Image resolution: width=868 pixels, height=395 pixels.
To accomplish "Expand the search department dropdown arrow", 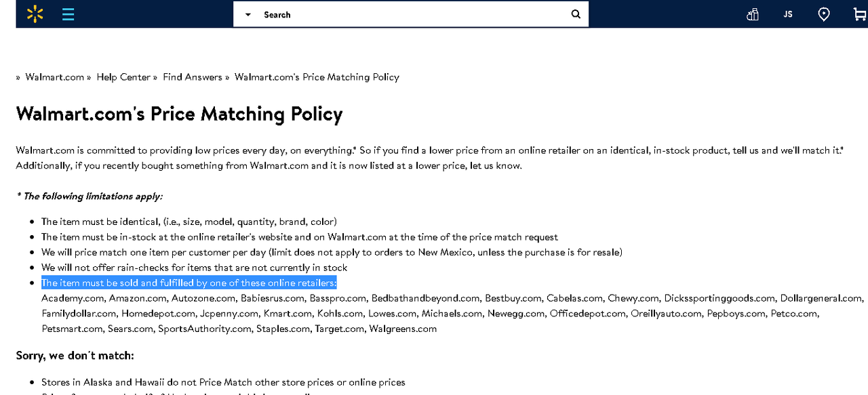I will click(248, 14).
